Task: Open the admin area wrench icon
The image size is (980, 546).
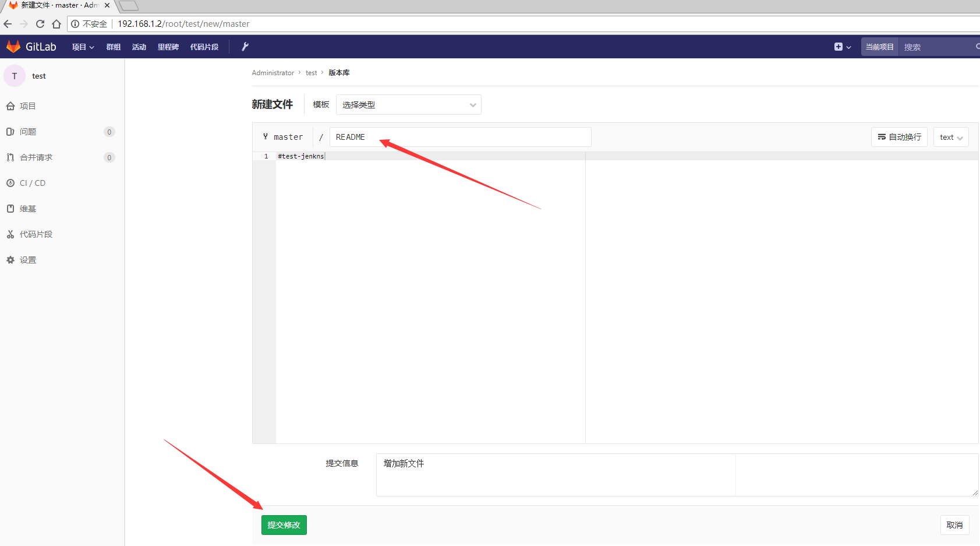Action: [245, 47]
